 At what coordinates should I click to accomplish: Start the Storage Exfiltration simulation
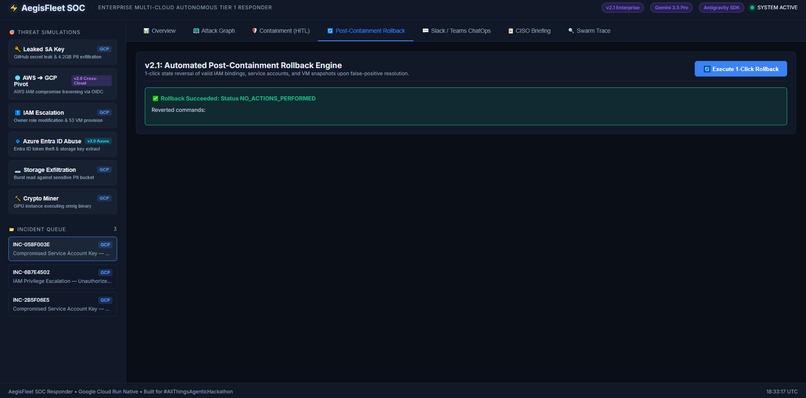point(63,173)
